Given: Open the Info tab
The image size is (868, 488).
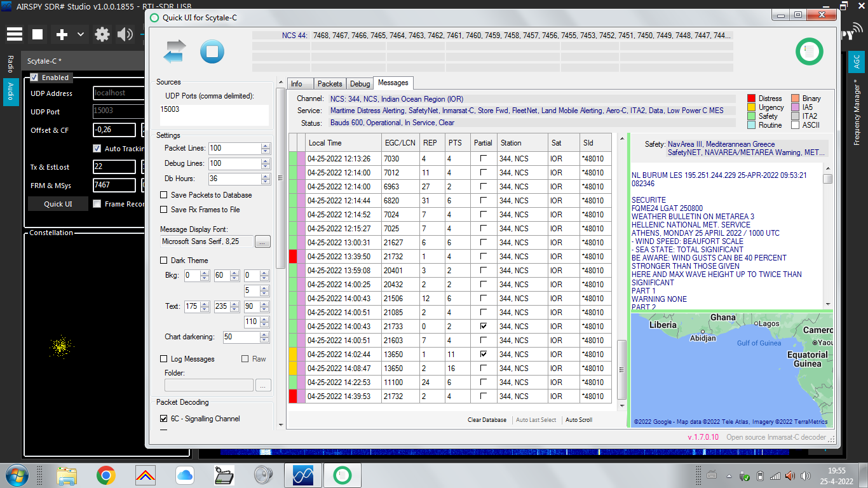Looking at the screenshot, I should point(301,83).
